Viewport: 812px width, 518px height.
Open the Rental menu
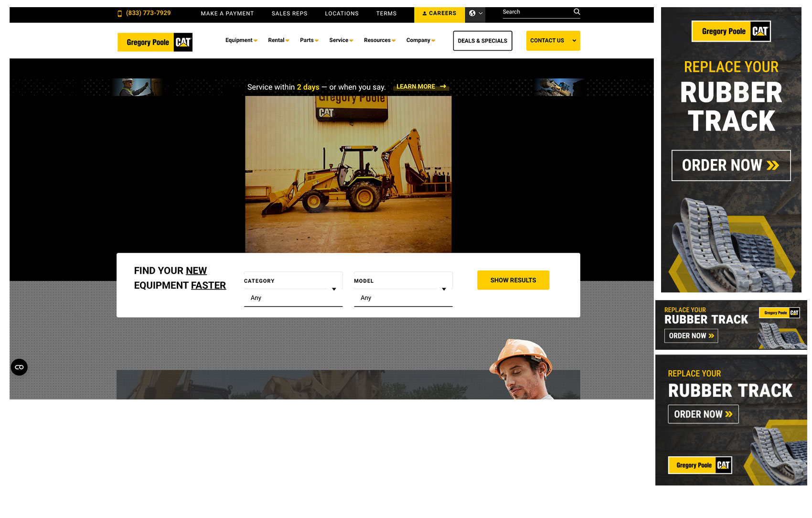tap(278, 41)
